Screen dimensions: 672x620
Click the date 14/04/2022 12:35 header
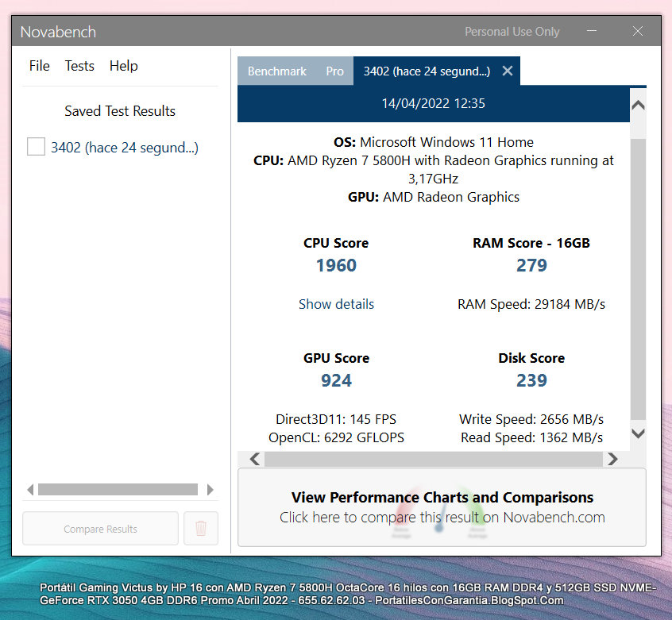tap(433, 104)
